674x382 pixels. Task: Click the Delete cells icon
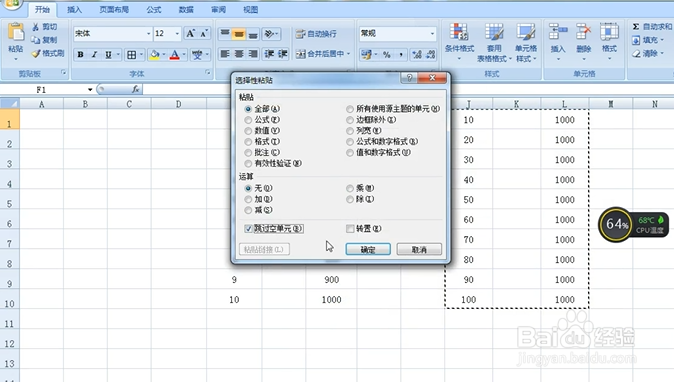[x=583, y=32]
